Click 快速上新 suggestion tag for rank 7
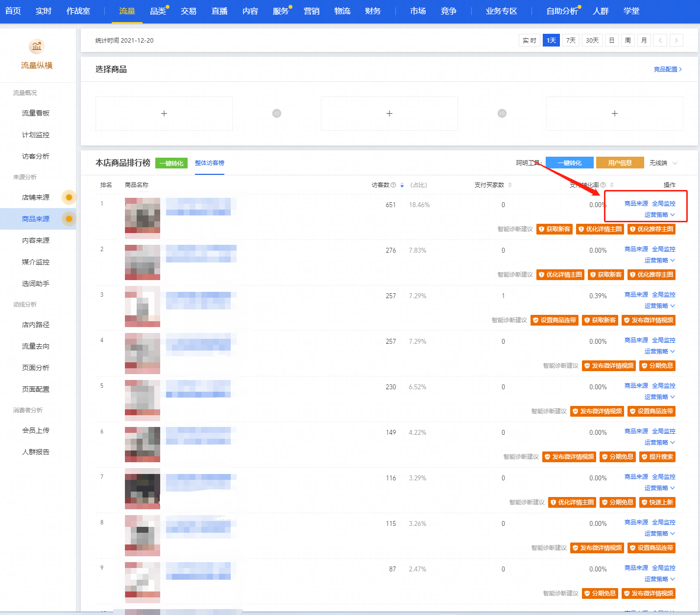The width and height of the screenshot is (700, 615). click(x=657, y=502)
